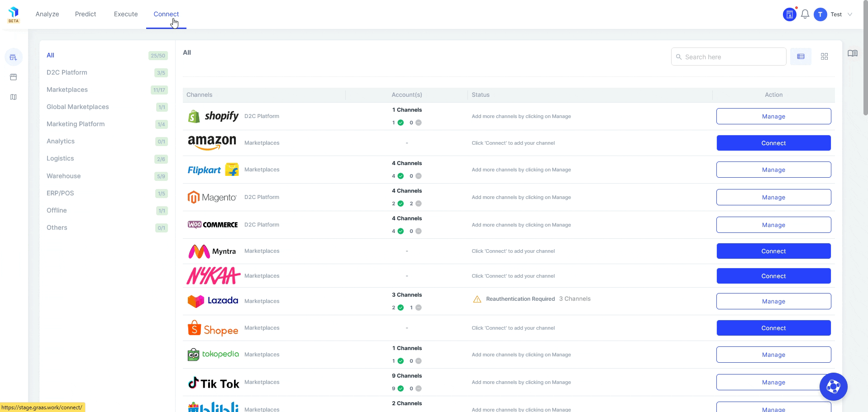Image resolution: width=868 pixels, height=412 pixels.
Task: Click the page vertical scrollbar
Action: coord(865,59)
